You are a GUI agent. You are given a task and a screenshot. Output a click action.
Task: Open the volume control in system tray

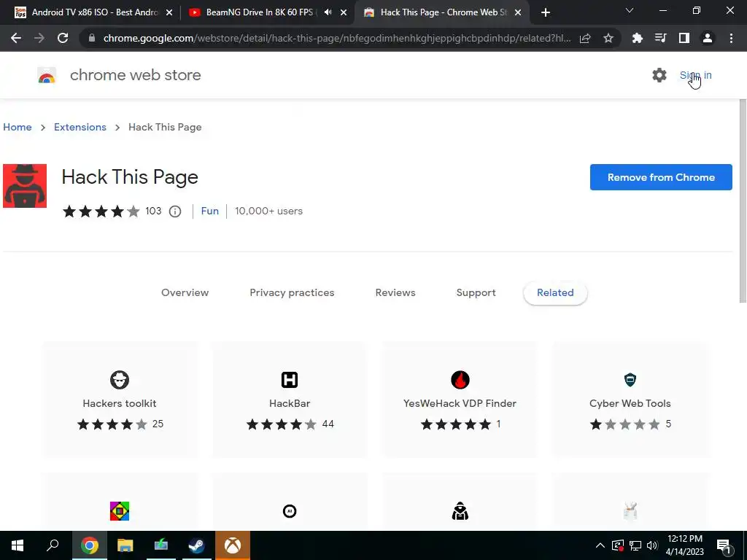pyautogui.click(x=652, y=545)
